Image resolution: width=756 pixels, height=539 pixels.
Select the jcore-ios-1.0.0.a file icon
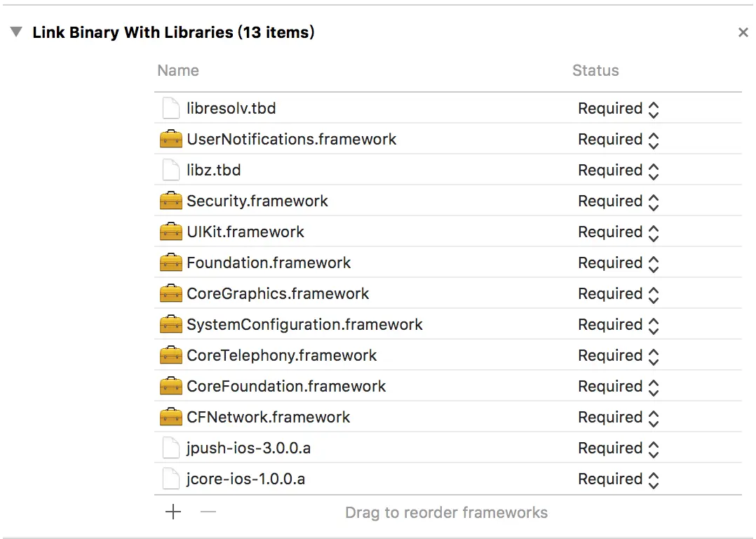pyautogui.click(x=170, y=479)
